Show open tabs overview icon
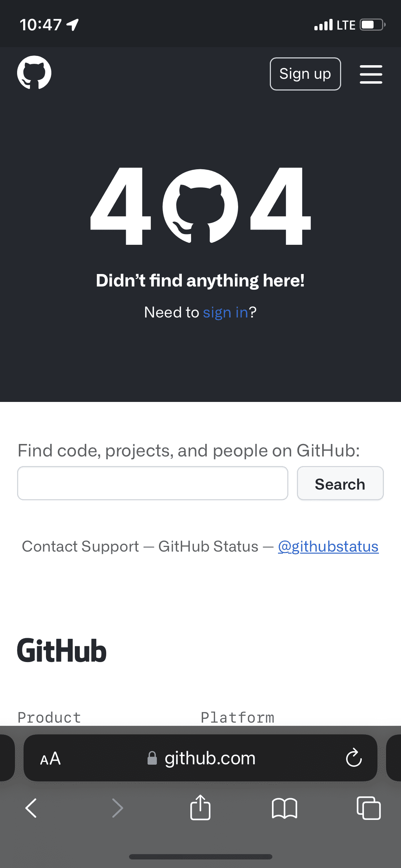This screenshot has width=401, height=868. [x=369, y=808]
